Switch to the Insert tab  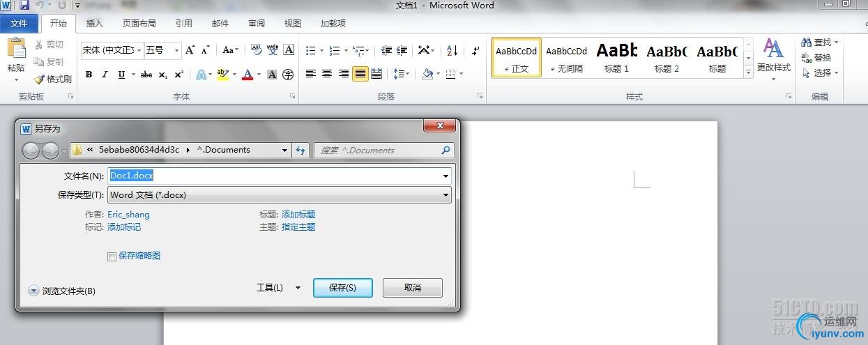coord(94,24)
